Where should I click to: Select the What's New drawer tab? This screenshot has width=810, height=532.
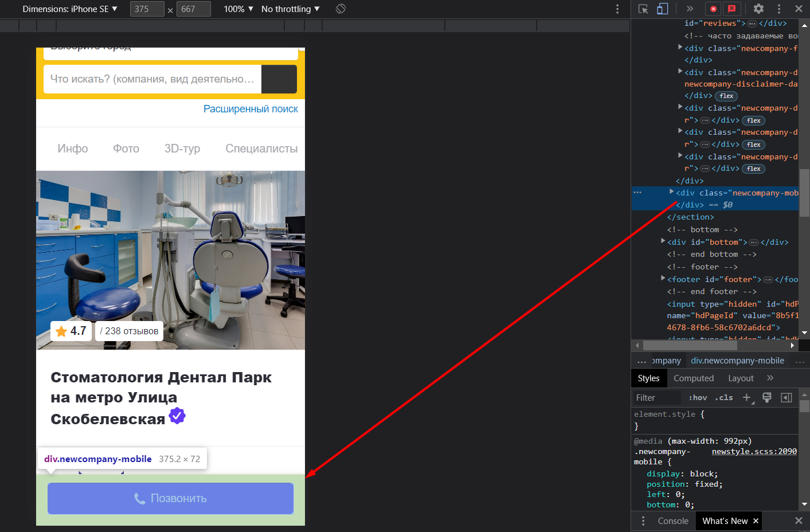[x=725, y=521]
